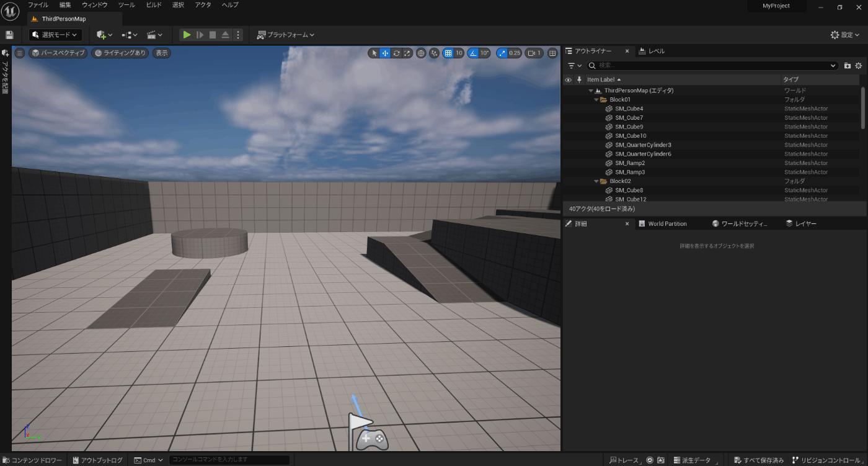This screenshot has height=466, width=868.
Task: Sort by Item Label column header
Action: click(x=683, y=79)
